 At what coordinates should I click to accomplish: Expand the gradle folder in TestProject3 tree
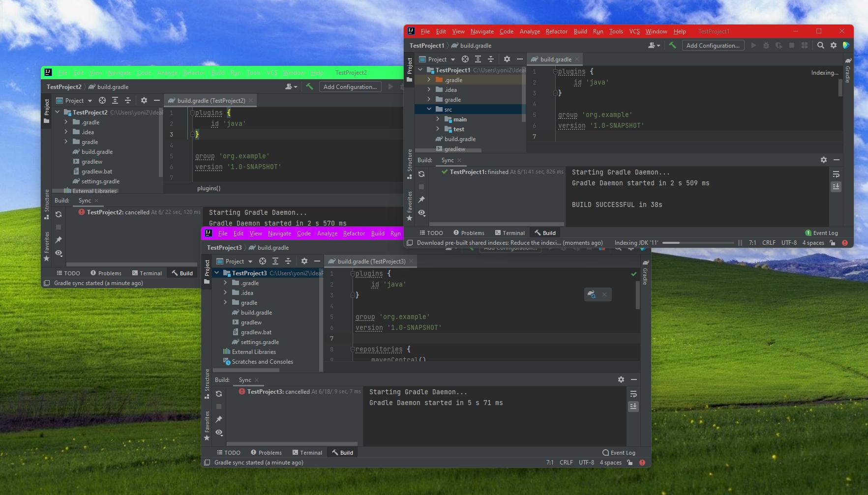pos(225,302)
